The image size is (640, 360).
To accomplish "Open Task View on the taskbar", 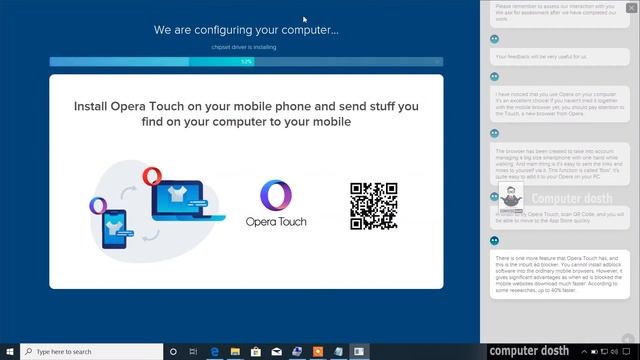I will click(193, 351).
